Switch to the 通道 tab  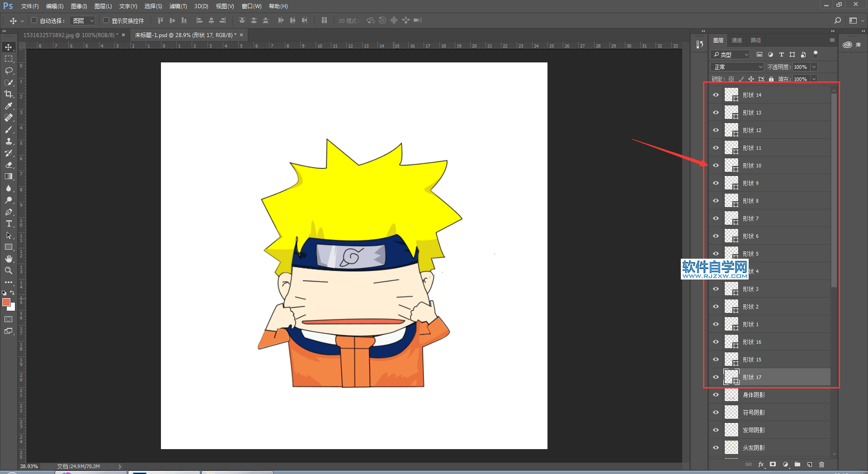737,40
